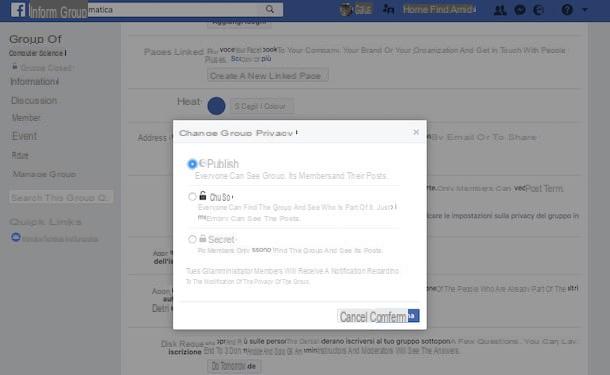The height and width of the screenshot is (375, 610).
Task: Click the choose colour button
Action: 261,106
